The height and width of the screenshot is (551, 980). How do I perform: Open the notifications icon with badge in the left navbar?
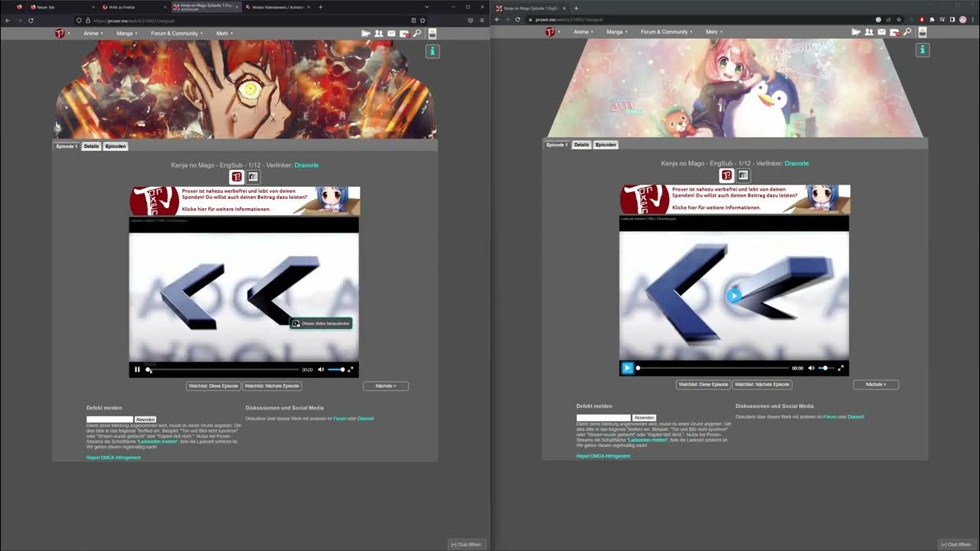click(403, 34)
